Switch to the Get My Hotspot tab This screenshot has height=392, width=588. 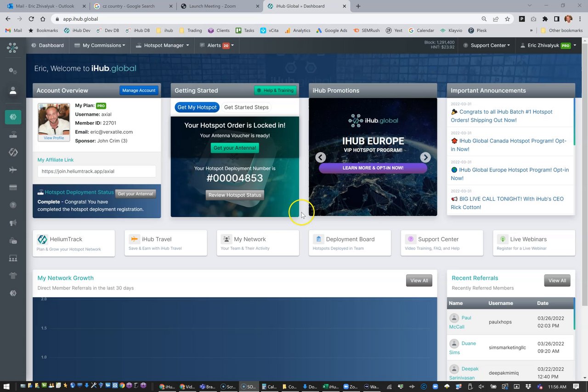197,107
